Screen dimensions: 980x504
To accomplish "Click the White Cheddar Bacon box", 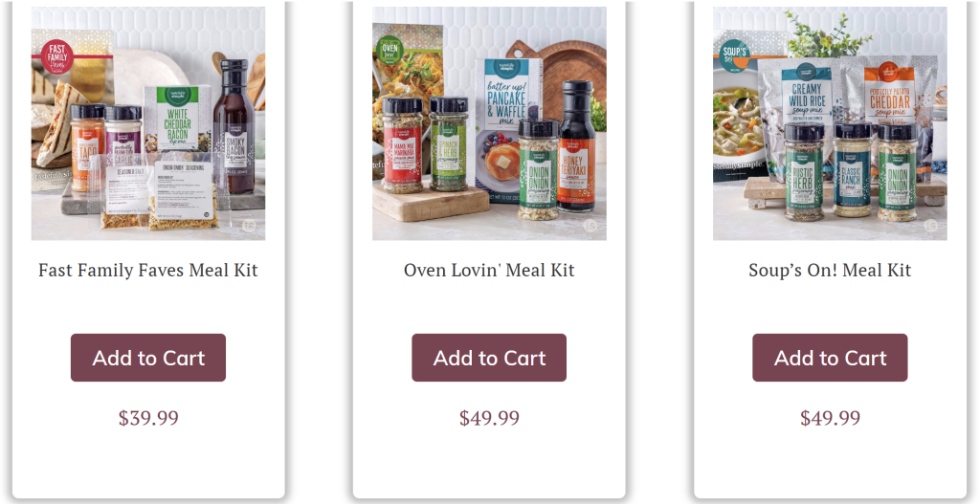I will [177, 119].
